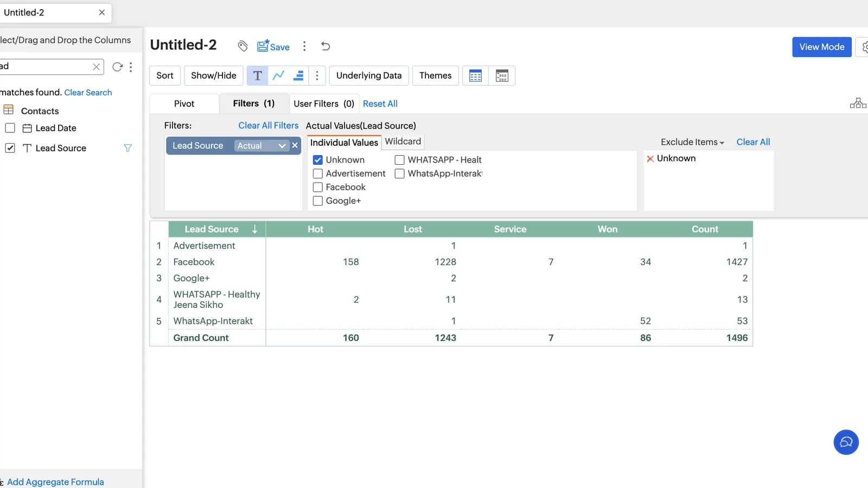This screenshot has width=868, height=488.
Task: Open the chat support bubble
Action: pyautogui.click(x=846, y=442)
